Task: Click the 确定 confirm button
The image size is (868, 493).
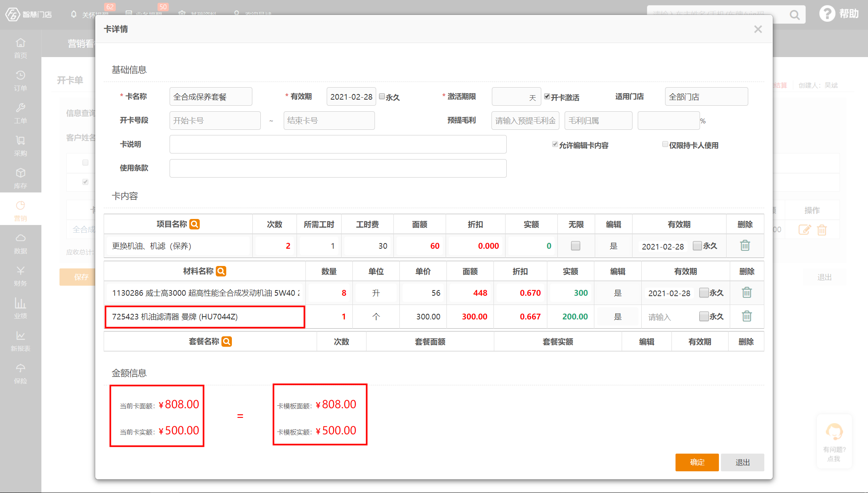Action: coord(697,462)
